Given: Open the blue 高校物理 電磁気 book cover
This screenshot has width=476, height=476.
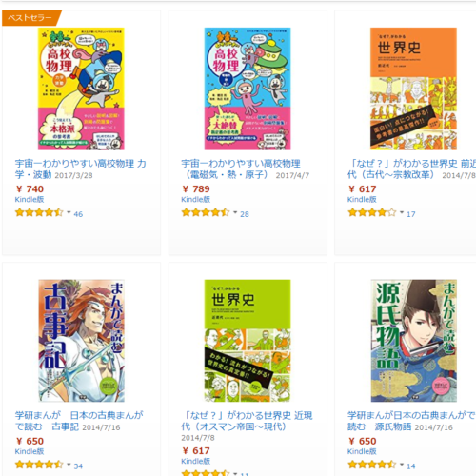Looking at the screenshot, I should click(248, 89).
